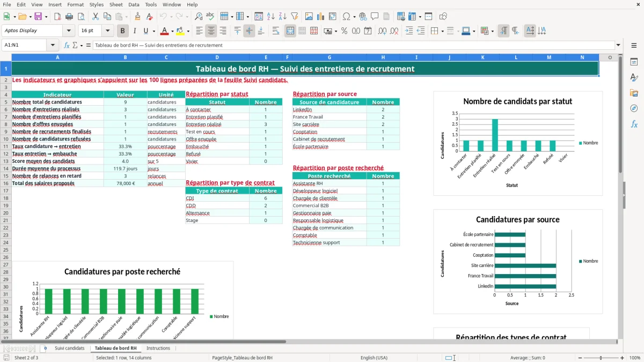This screenshot has width=644, height=362.
Task: Switch to the Instructions sheet tab
Action: point(158,348)
